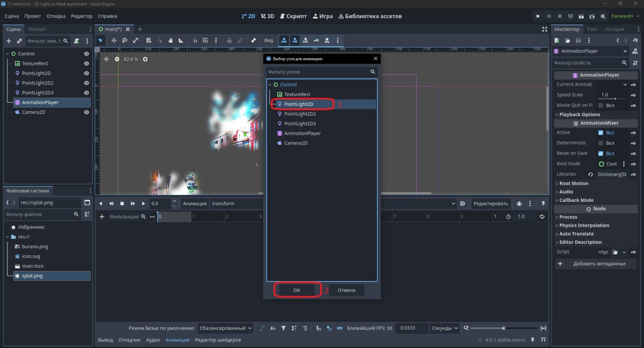
Task: Adjust the timeline zoom slider
Action: (504, 328)
